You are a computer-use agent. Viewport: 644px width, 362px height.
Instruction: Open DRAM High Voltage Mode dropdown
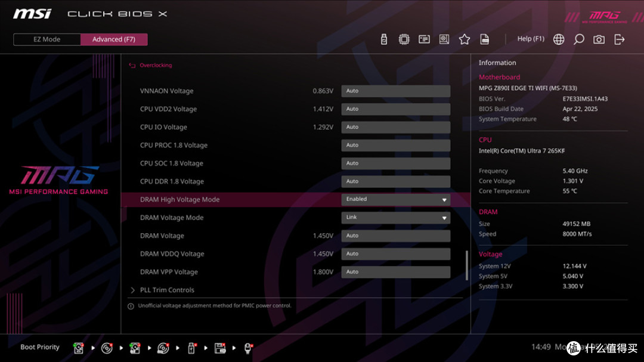[395, 199]
